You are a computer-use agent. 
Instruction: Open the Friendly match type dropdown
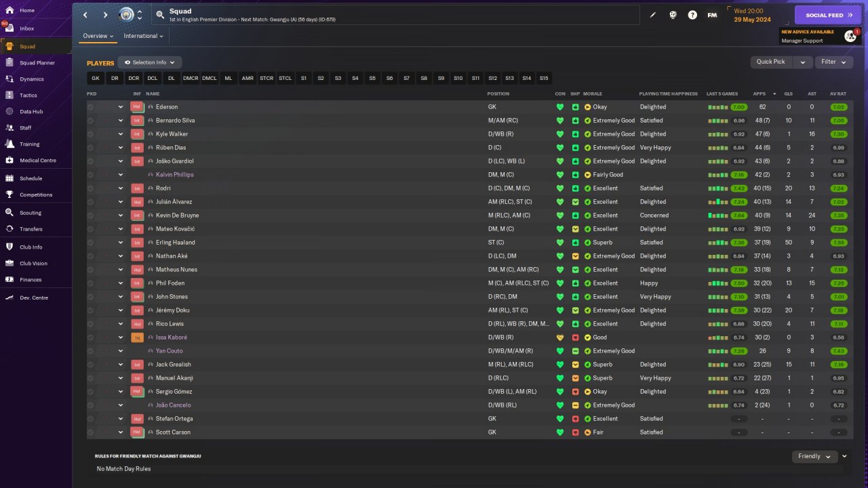pos(814,456)
